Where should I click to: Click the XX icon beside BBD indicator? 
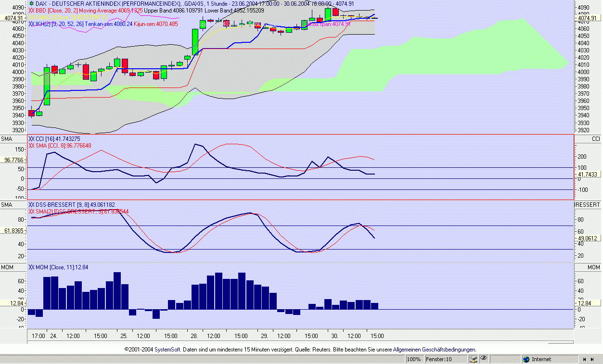coord(31,10)
